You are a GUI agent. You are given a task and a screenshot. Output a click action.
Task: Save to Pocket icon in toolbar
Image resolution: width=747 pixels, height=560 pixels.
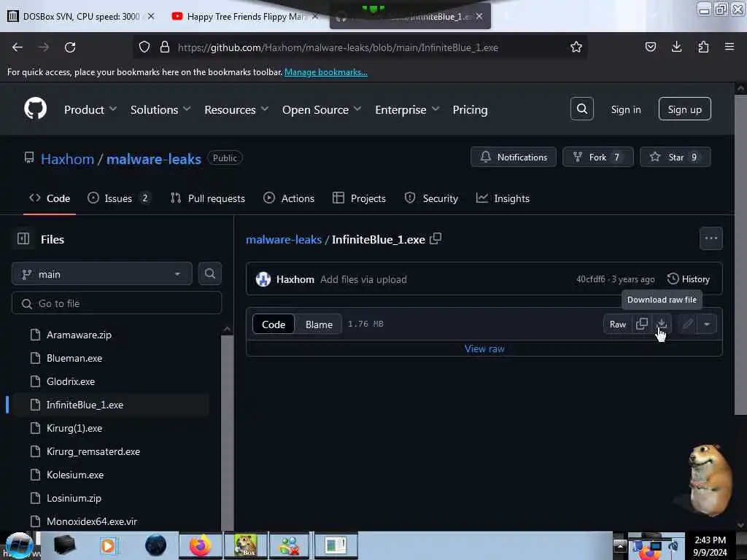(x=650, y=47)
